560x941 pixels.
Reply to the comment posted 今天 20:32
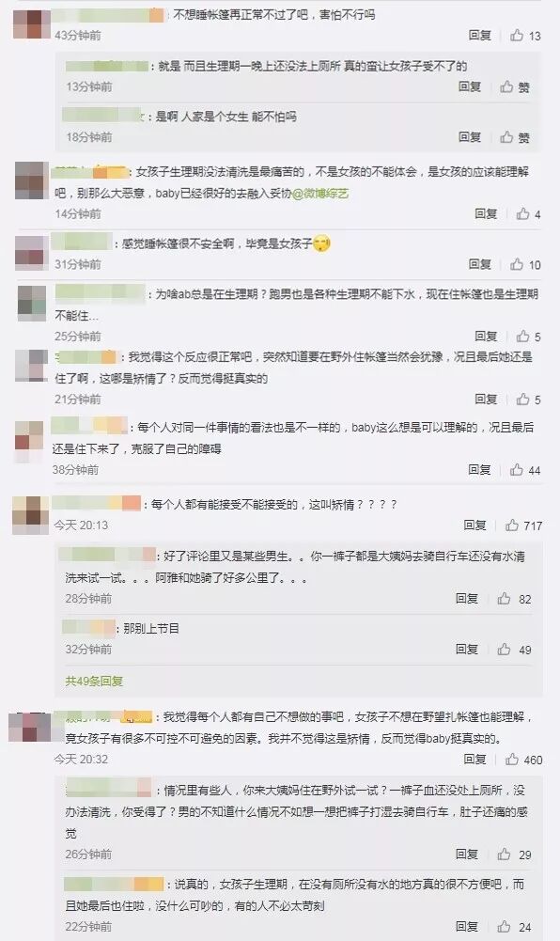click(474, 760)
